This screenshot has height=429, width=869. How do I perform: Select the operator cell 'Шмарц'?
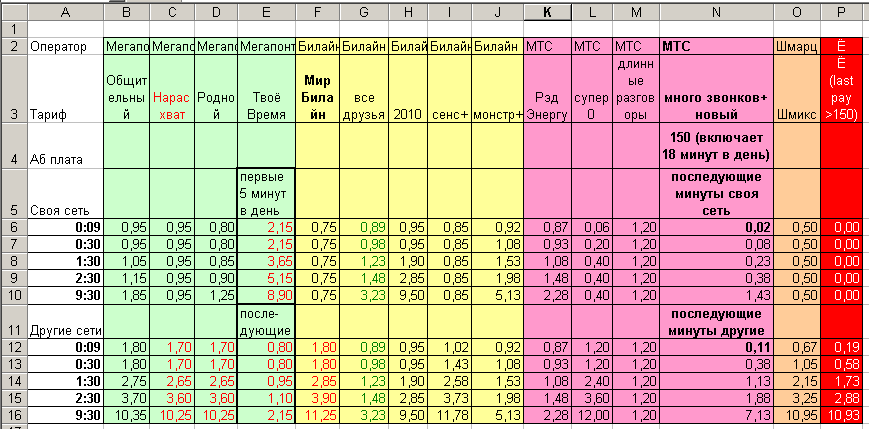click(x=797, y=47)
